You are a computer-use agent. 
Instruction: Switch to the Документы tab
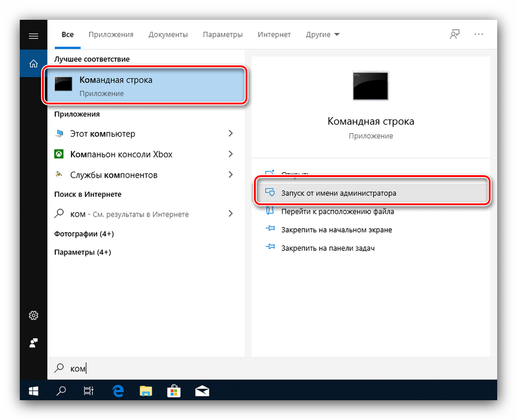point(168,35)
